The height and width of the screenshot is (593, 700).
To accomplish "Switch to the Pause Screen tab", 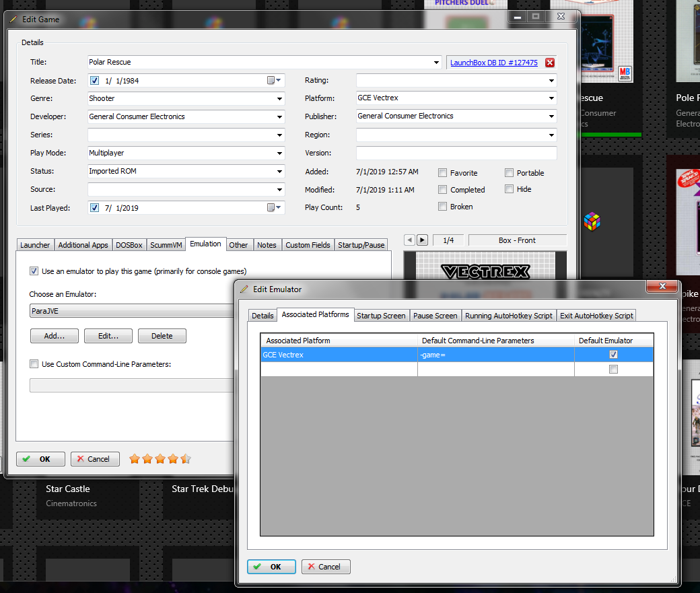I will 435,316.
